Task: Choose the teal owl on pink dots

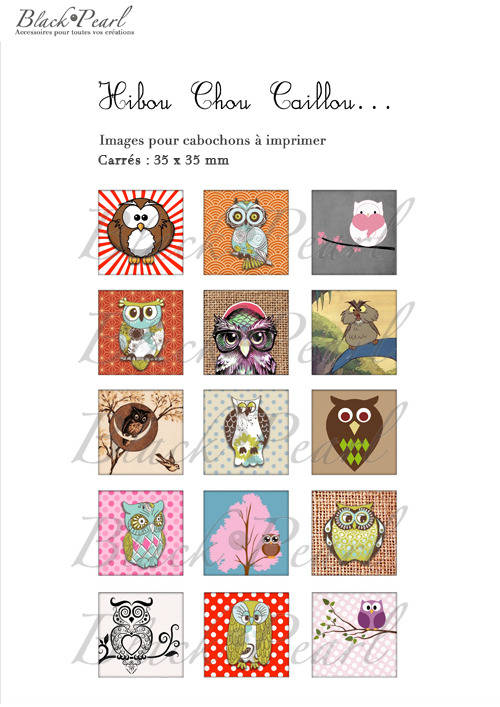Action: click(141, 533)
